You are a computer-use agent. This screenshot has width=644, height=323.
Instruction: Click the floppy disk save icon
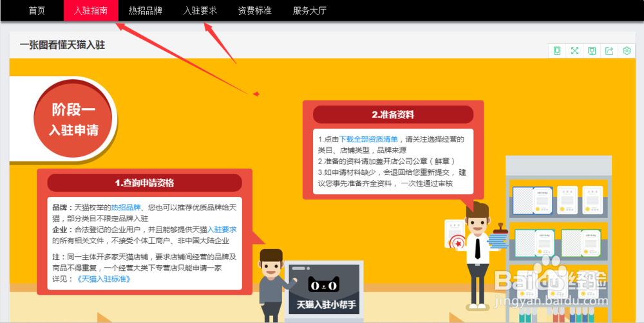tap(592, 51)
